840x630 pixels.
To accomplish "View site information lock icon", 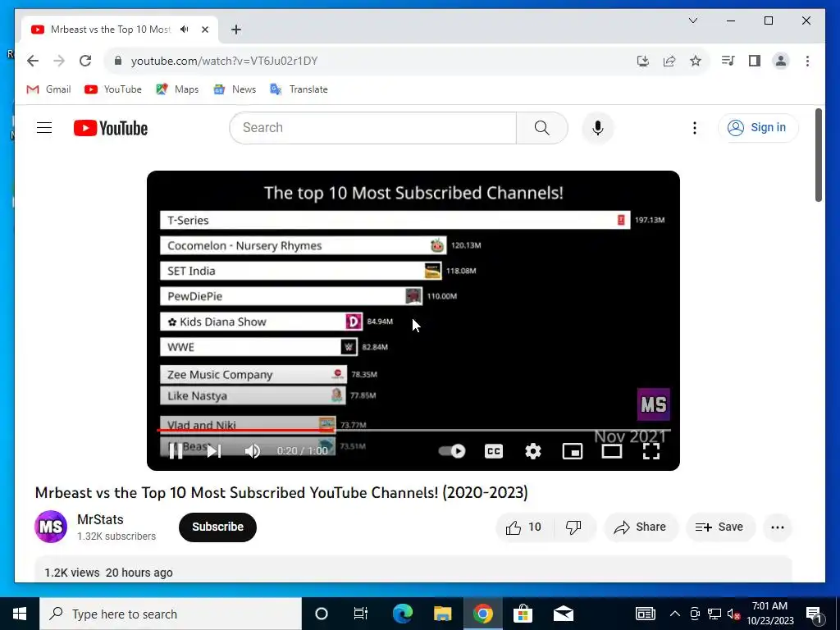I will point(118,61).
